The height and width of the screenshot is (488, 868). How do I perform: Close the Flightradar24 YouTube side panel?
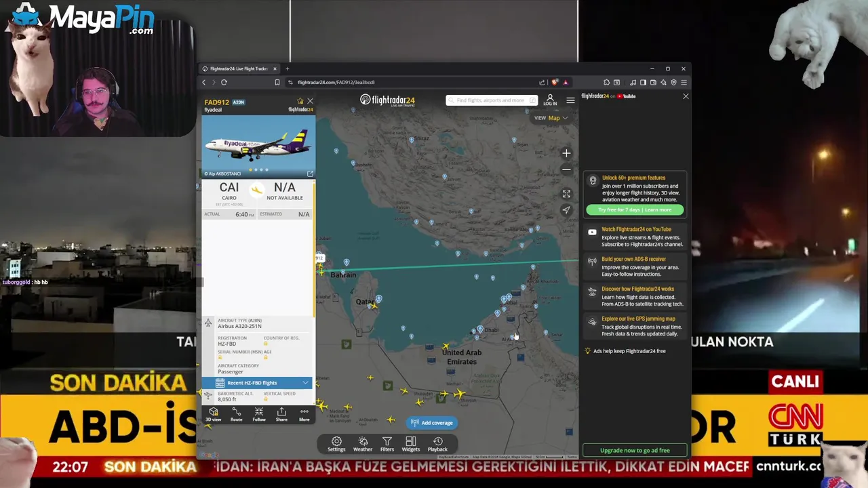[686, 96]
